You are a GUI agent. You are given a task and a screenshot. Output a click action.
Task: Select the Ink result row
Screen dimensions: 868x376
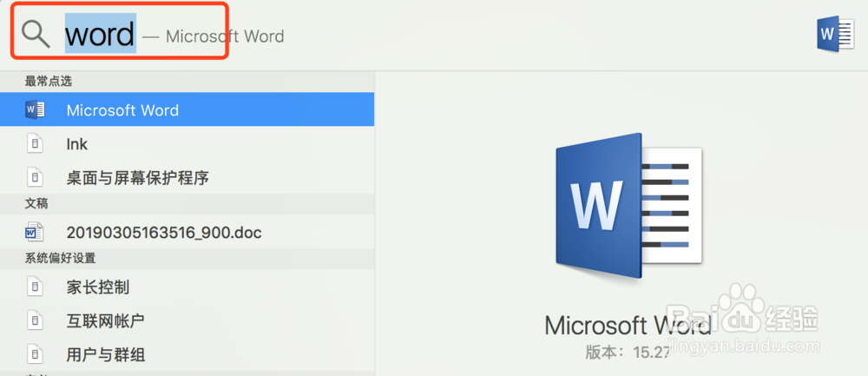tap(187, 144)
